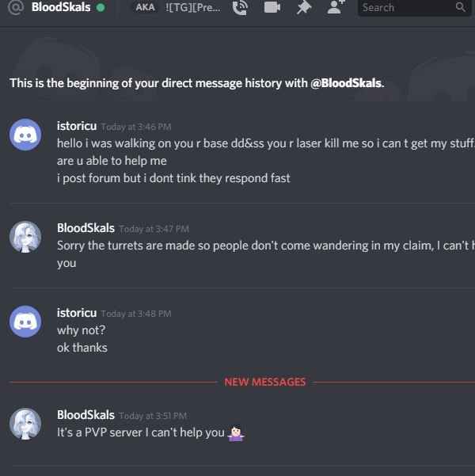This screenshot has width=475, height=476.
Task: Open the AKA nickname badge
Action: (x=145, y=7)
